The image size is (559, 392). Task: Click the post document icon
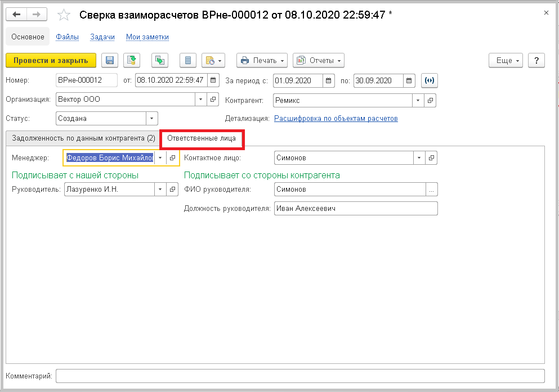point(132,61)
